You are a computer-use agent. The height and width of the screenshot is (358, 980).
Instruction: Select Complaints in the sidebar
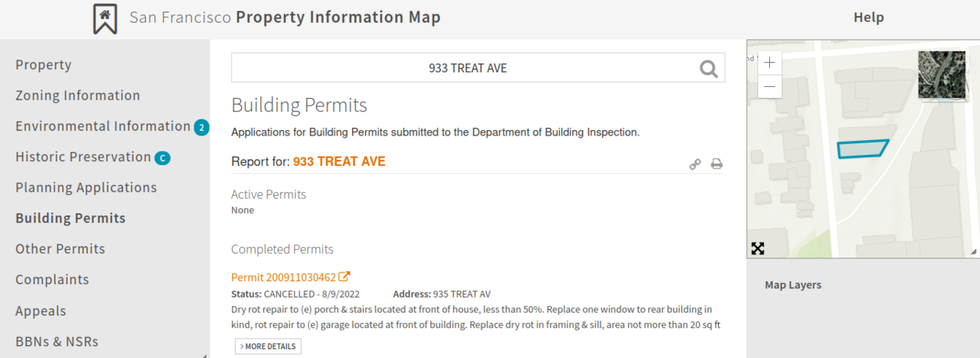coord(53,280)
